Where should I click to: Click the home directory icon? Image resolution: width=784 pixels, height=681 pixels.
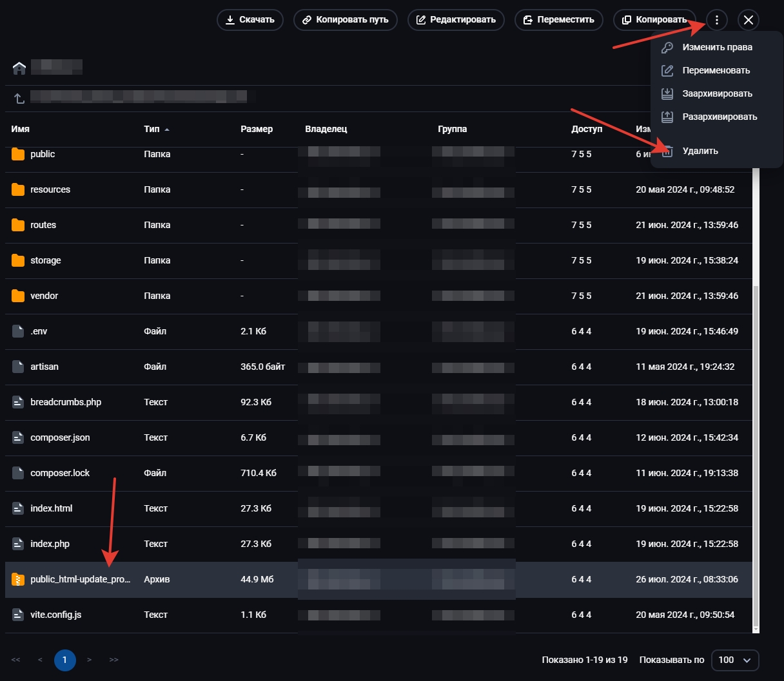tap(19, 68)
